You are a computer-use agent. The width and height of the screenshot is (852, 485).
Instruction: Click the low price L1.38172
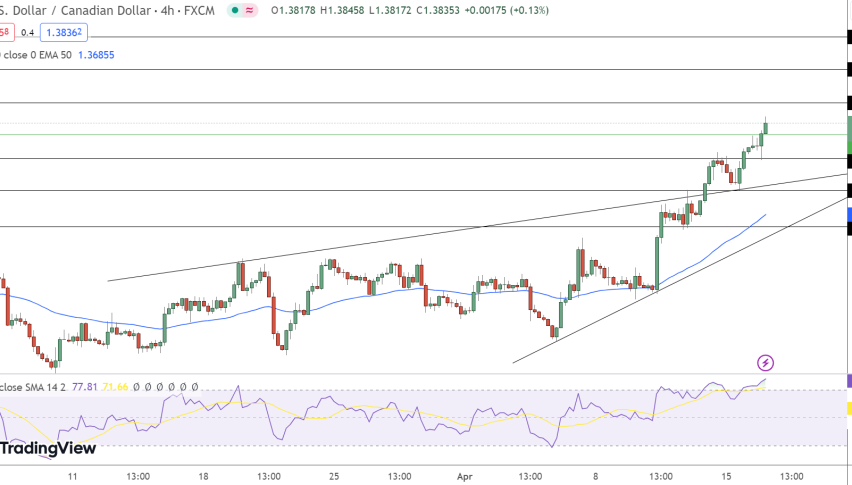(390, 10)
